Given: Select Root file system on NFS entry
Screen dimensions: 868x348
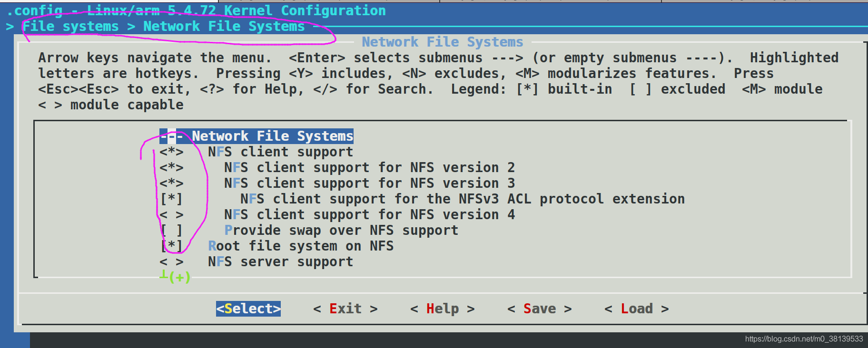Looking at the screenshot, I should 301,246.
